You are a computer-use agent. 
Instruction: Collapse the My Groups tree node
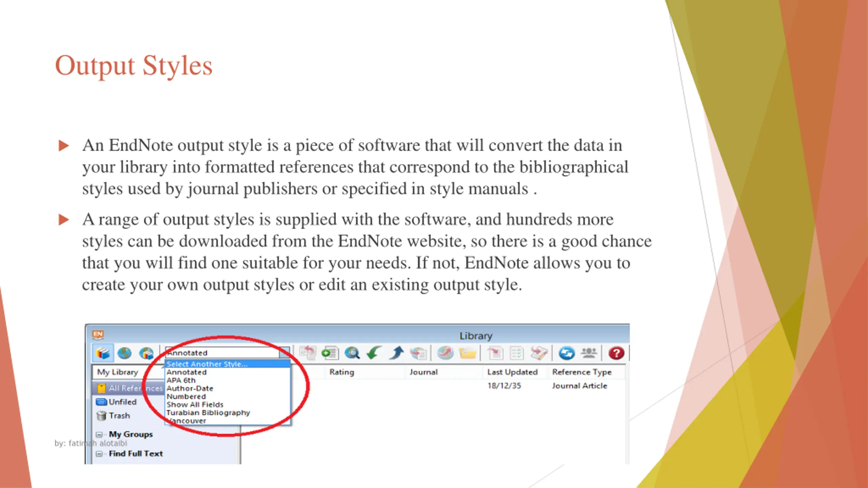click(99, 434)
